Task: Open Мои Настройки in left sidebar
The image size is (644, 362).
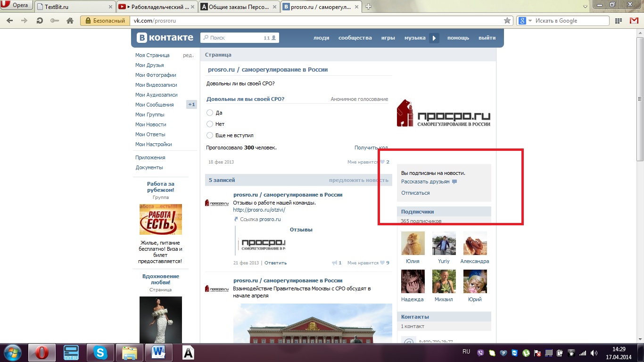Action: click(x=154, y=144)
